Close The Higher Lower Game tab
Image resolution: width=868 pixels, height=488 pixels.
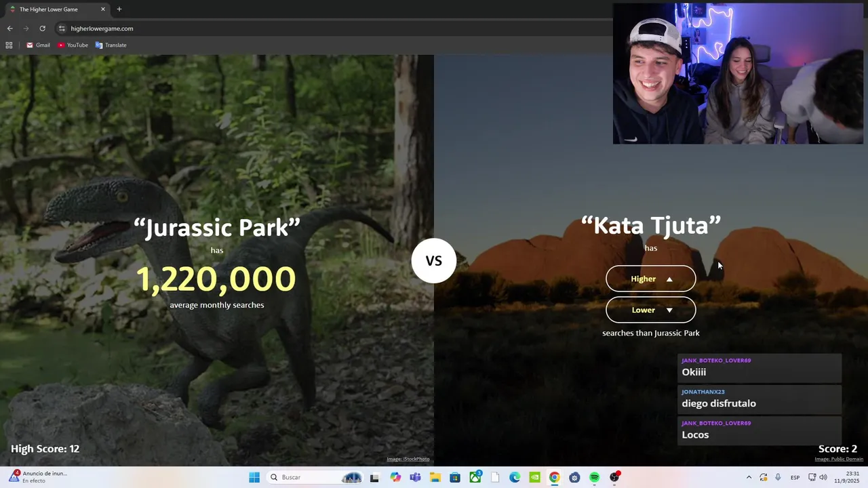coord(103,9)
